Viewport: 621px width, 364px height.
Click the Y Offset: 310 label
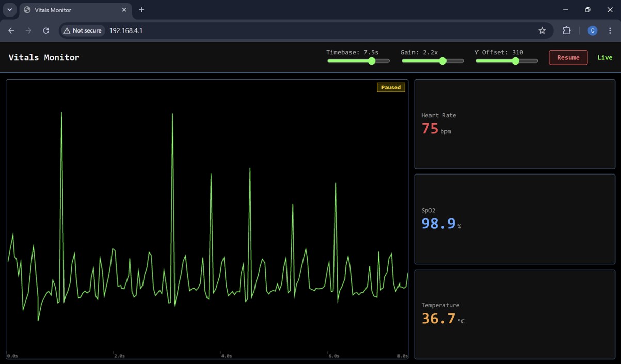(x=499, y=52)
